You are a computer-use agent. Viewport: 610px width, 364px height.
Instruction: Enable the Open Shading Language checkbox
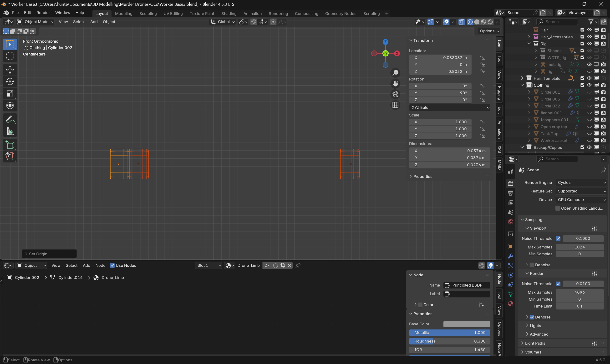(x=558, y=208)
